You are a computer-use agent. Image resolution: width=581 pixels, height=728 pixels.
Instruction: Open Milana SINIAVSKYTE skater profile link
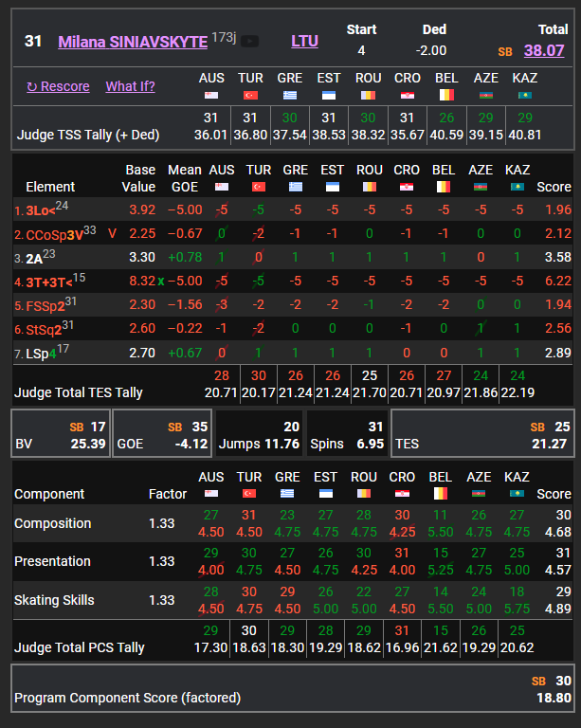[133, 42]
